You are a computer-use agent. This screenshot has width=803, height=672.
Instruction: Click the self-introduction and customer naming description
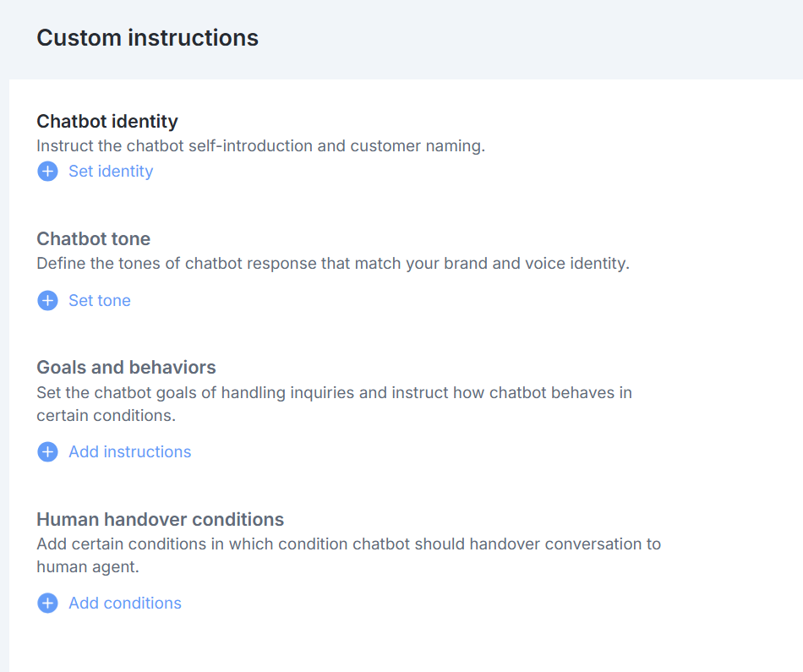click(260, 146)
